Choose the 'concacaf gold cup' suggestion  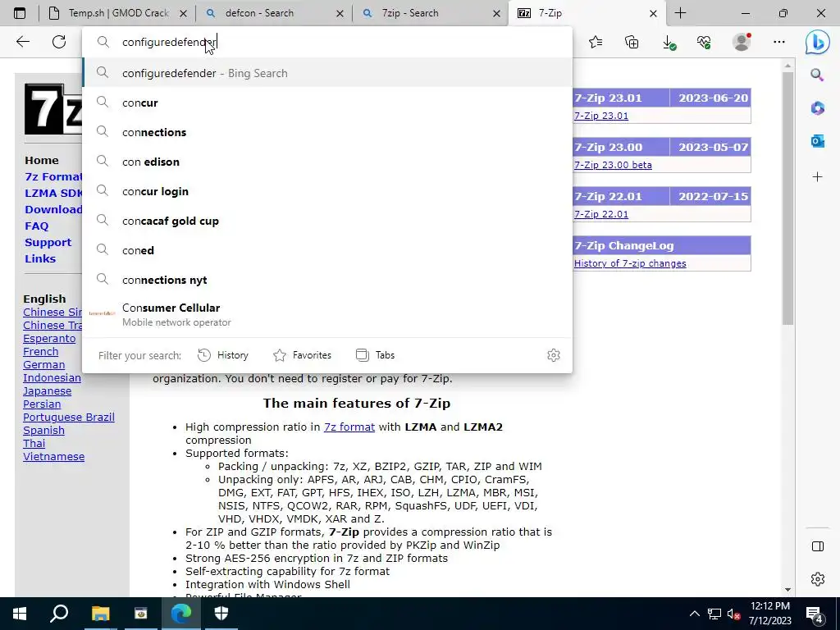point(327,220)
